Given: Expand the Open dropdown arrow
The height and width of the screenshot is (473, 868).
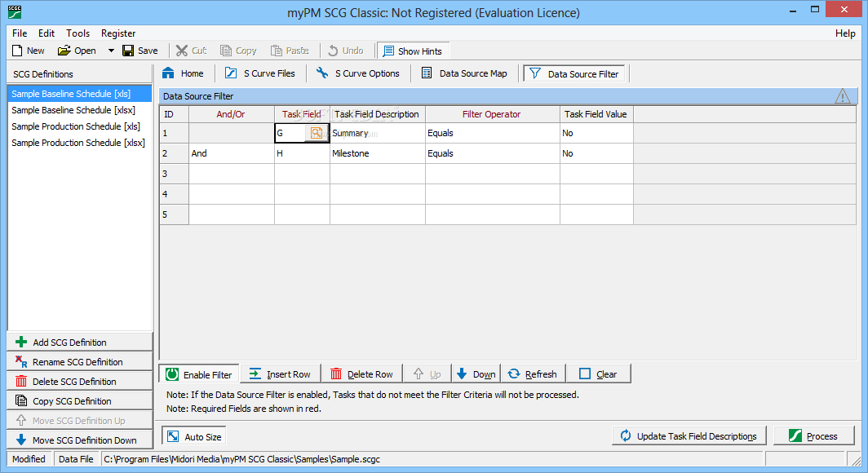Looking at the screenshot, I should click(111, 51).
